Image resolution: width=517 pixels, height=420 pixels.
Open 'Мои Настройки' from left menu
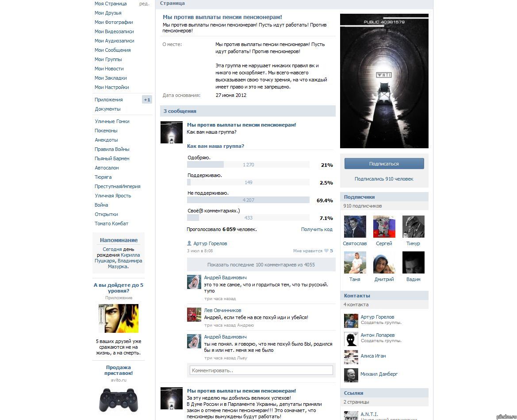click(111, 87)
